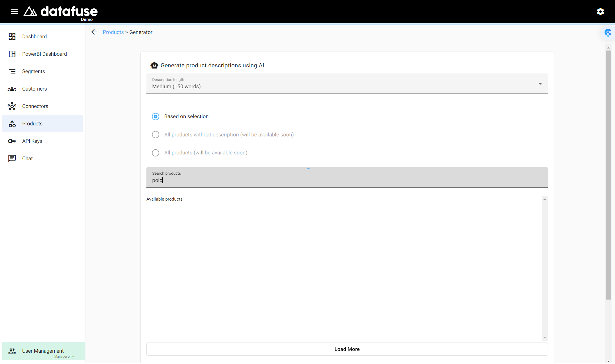
Task: Open Description length dropdown
Action: coord(347,84)
